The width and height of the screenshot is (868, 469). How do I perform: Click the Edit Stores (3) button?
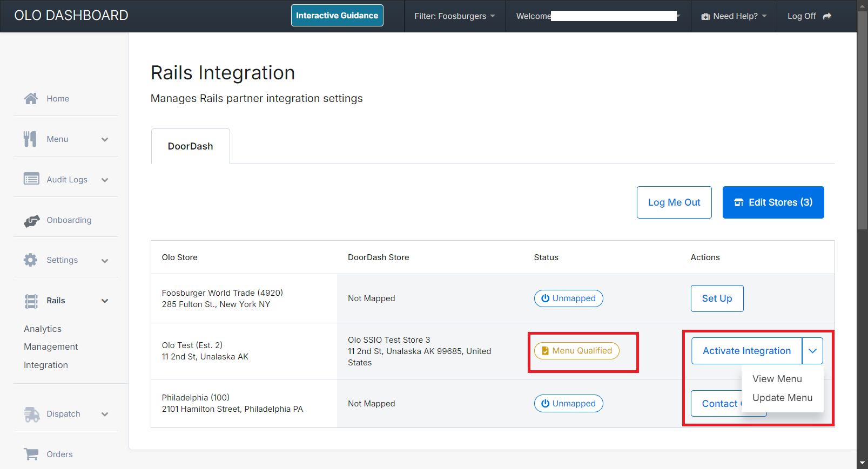point(773,202)
